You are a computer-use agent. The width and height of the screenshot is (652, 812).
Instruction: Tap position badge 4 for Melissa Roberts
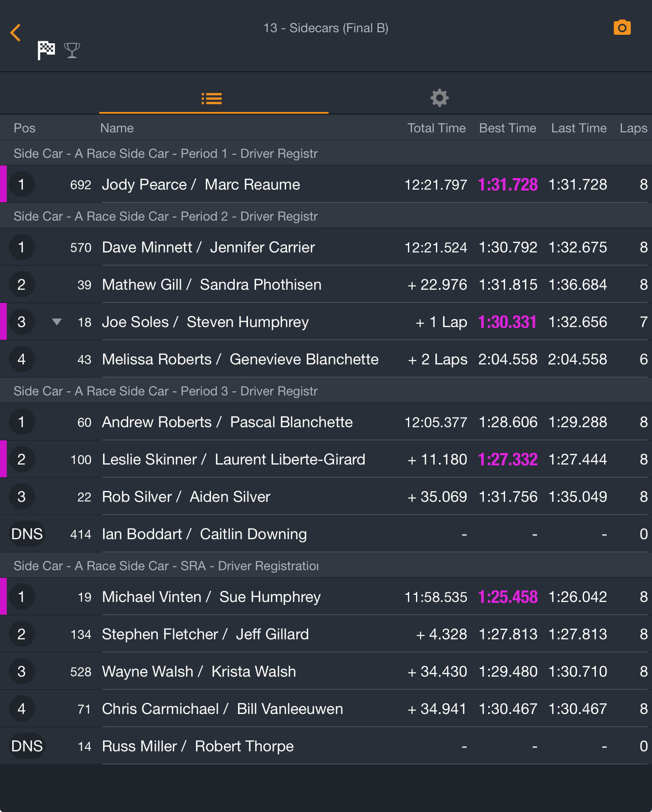pyautogui.click(x=22, y=359)
